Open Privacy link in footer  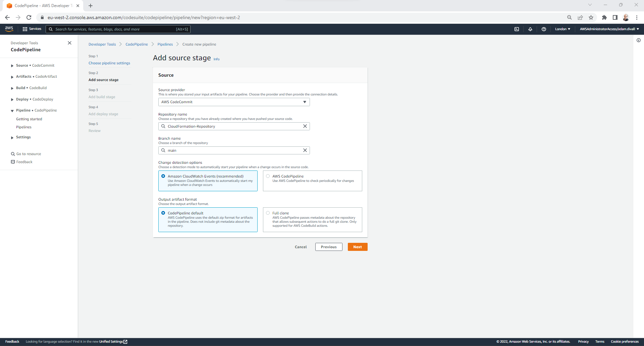(583, 342)
